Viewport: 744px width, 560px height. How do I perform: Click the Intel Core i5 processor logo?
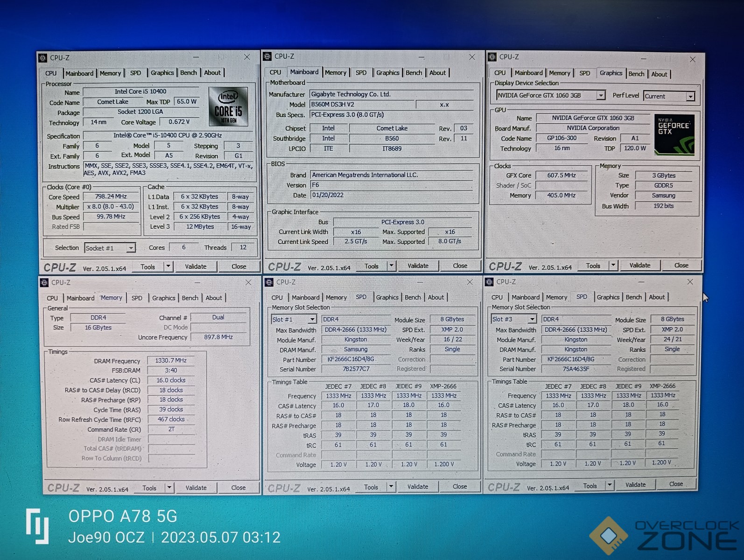[x=228, y=107]
